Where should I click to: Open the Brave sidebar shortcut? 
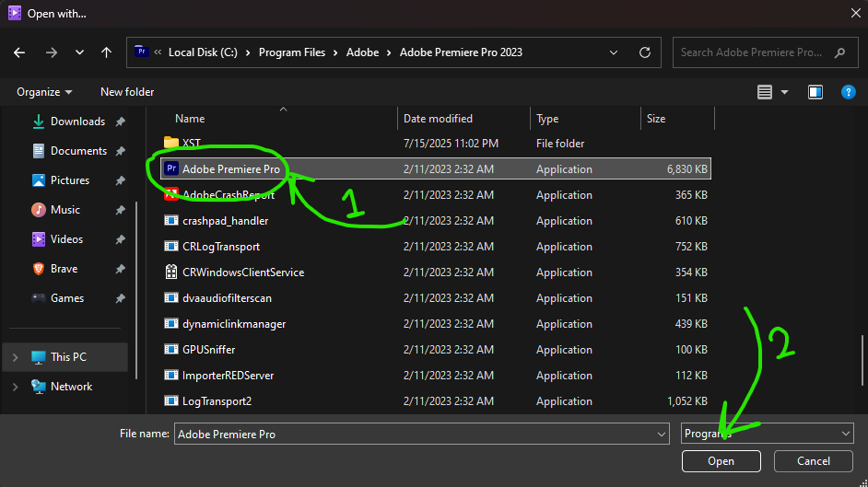click(64, 269)
